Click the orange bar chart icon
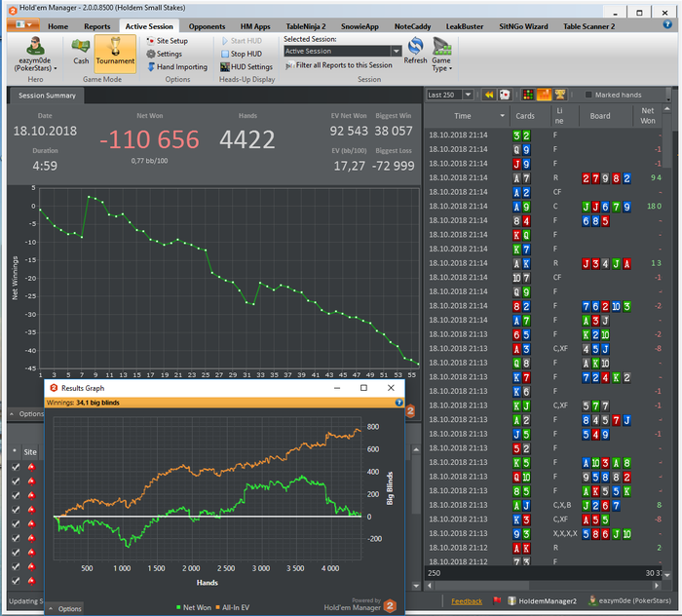This screenshot has height=616, width=682. click(x=544, y=95)
